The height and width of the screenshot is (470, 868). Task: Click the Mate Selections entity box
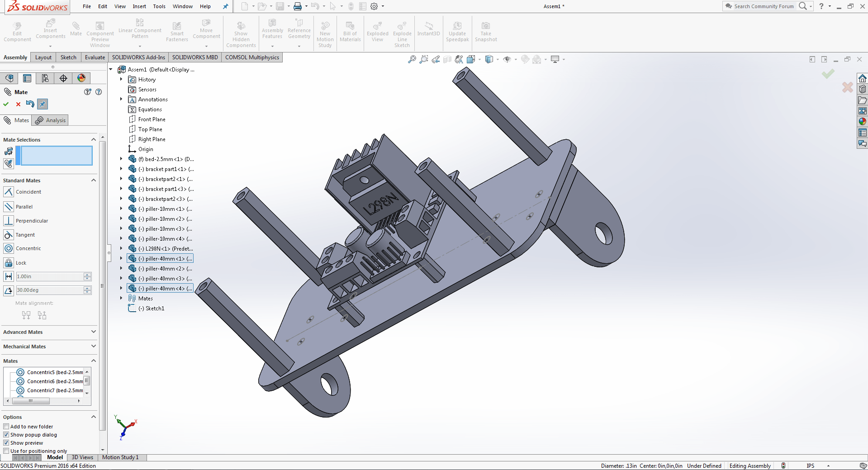pyautogui.click(x=57, y=156)
